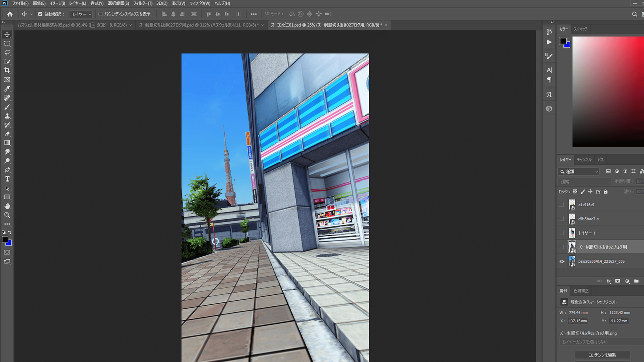Toggle lock position icon in Layers panel
The width and height of the screenshot is (644, 362).
(590, 192)
